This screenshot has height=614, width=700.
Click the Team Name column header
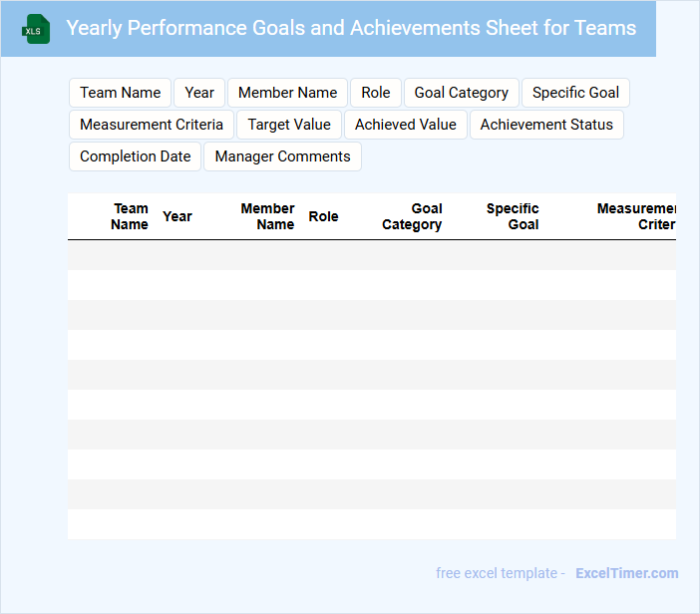pyautogui.click(x=130, y=216)
